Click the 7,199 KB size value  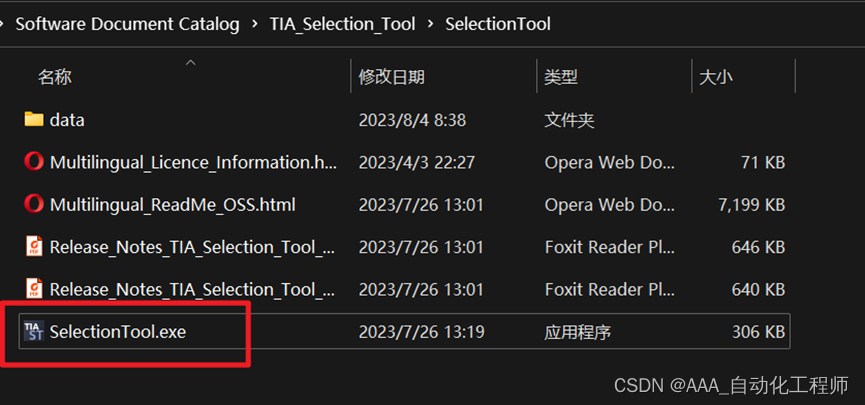752,205
